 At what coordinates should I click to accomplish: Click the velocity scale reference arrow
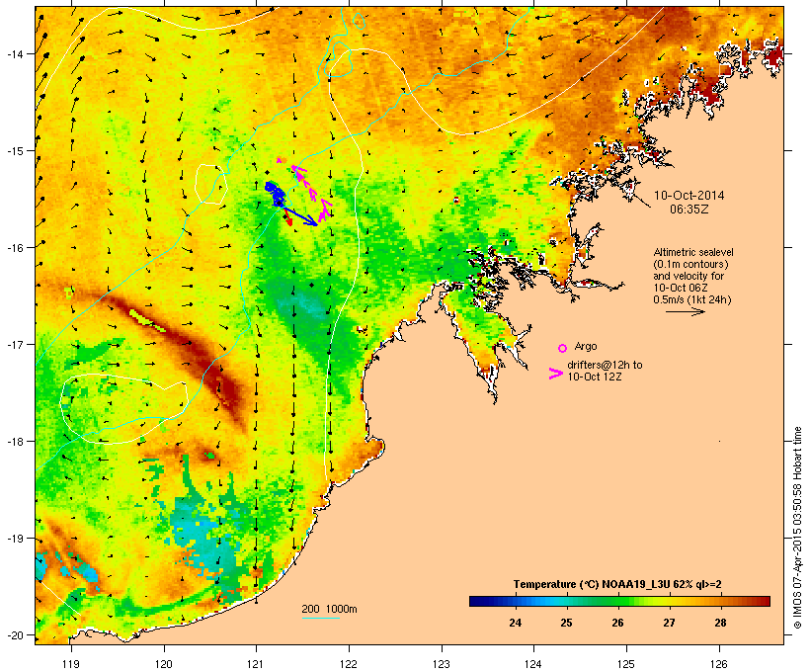tap(685, 311)
